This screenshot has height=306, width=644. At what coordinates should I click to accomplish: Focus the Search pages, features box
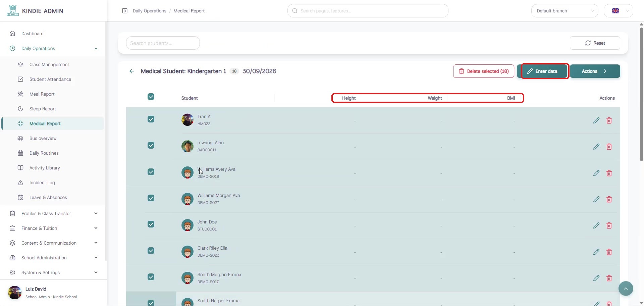point(368,11)
